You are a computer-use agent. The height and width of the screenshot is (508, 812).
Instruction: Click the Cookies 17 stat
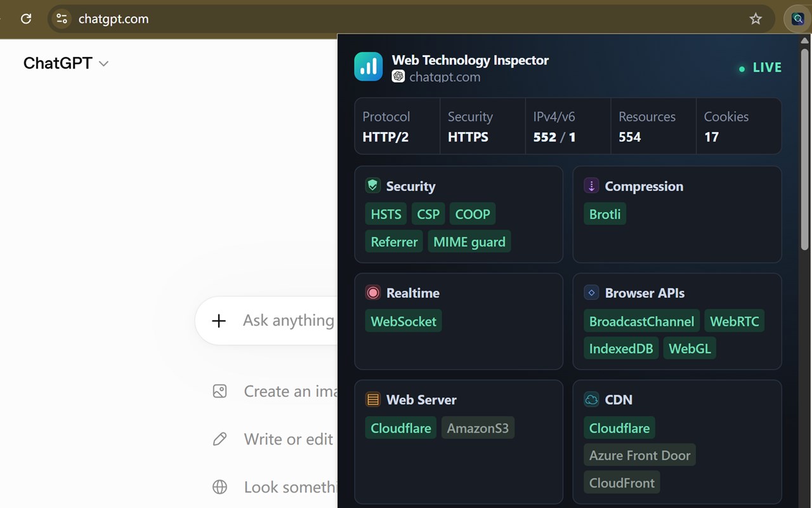pos(738,126)
